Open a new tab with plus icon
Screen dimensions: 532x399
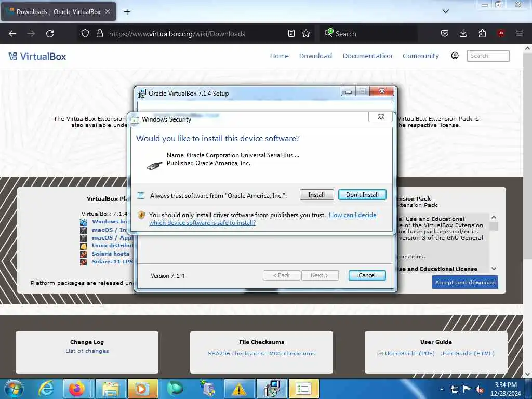[x=127, y=12]
